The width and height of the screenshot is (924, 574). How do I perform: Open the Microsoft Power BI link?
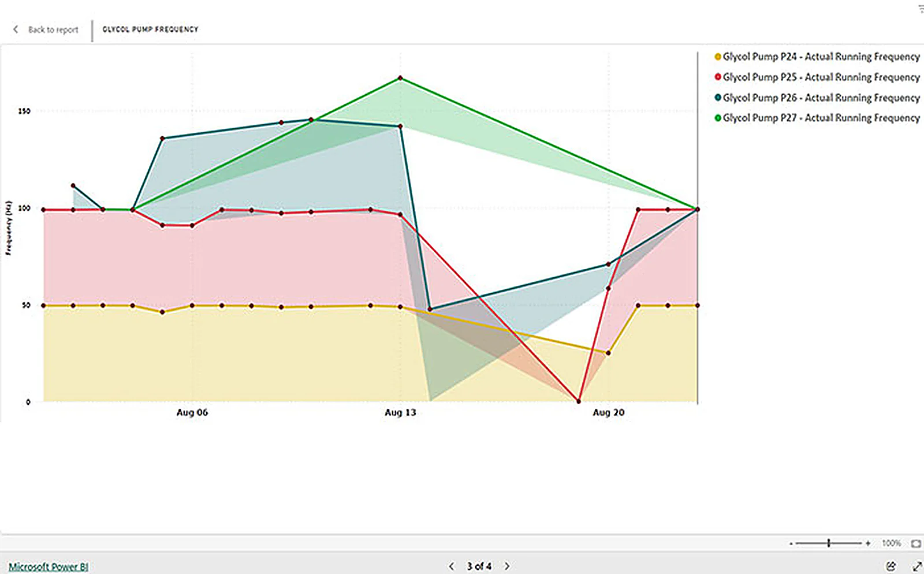click(x=49, y=566)
